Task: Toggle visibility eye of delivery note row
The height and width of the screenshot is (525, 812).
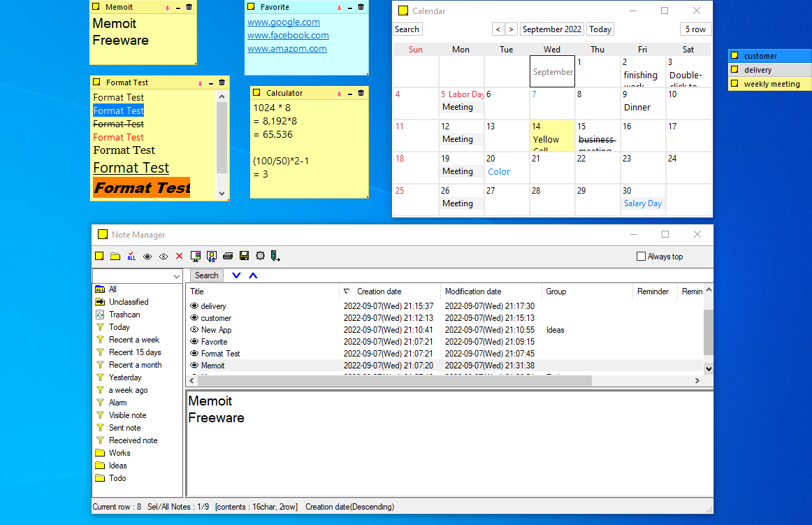Action: 194,306
